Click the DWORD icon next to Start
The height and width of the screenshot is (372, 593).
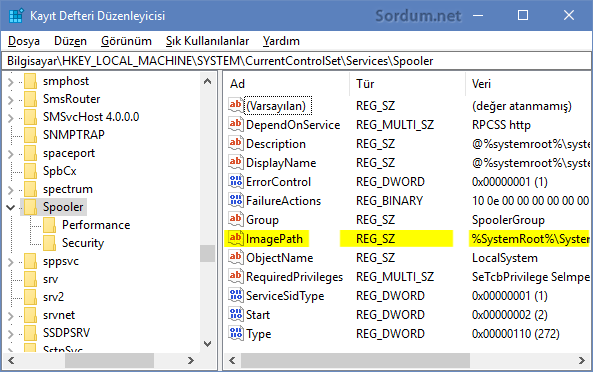[x=235, y=314]
